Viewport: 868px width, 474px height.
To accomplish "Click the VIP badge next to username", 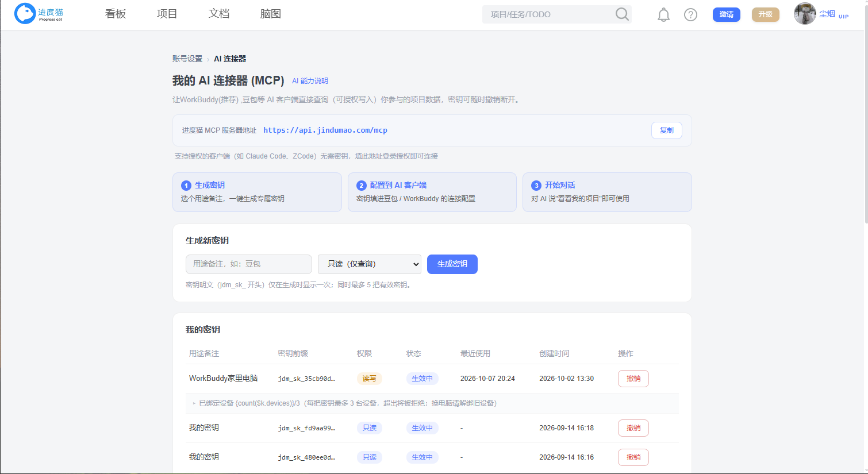I will coord(843,17).
